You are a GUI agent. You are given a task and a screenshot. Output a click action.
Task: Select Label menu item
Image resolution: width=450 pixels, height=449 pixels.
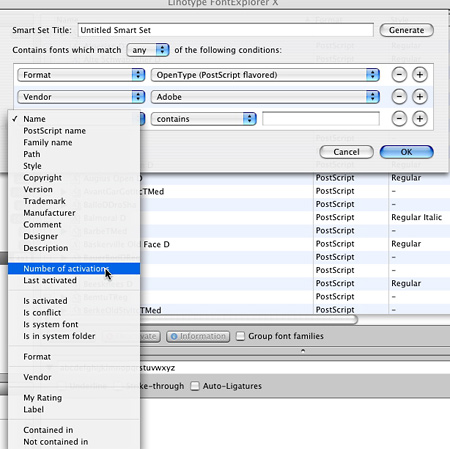[x=74, y=409]
